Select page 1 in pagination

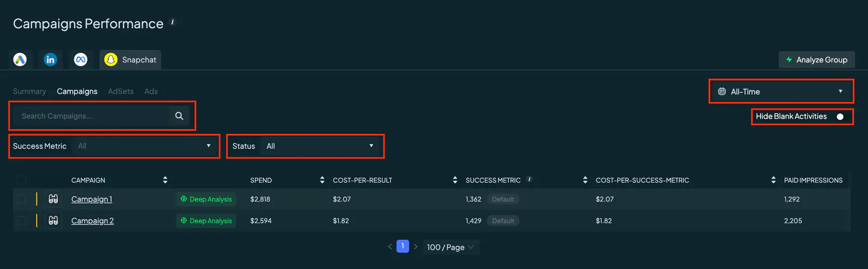(403, 246)
